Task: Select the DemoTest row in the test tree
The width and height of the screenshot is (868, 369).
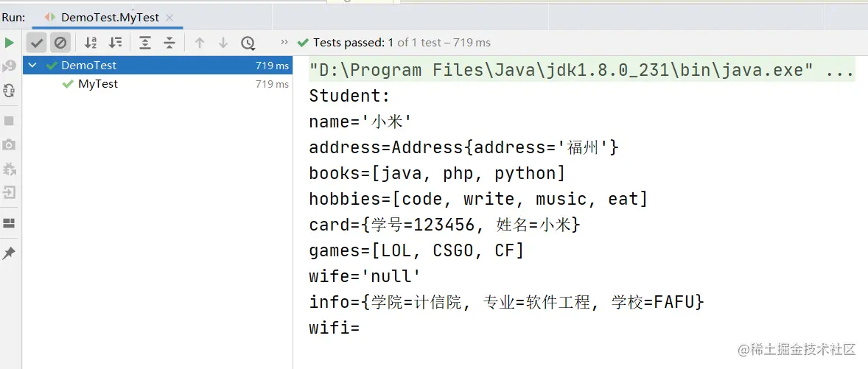Action: tap(158, 66)
